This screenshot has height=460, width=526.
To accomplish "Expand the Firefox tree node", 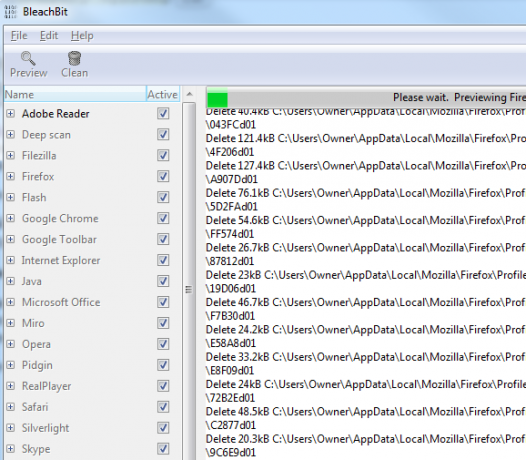I will click(x=11, y=176).
